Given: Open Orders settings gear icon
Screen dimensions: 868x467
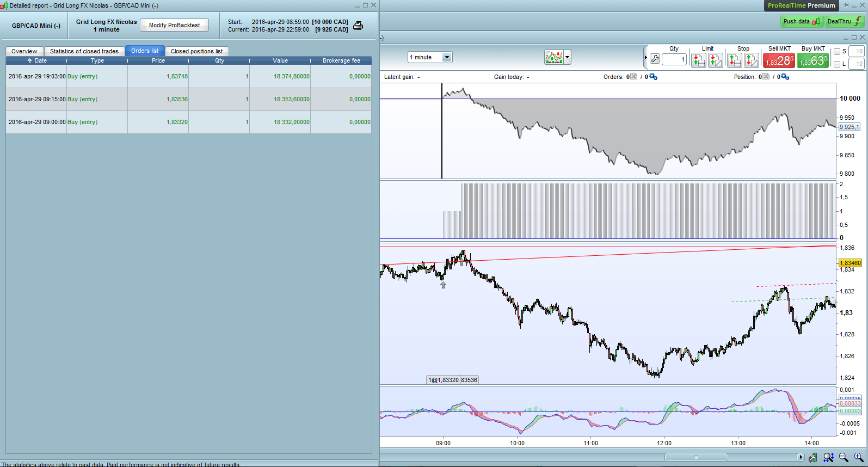Looking at the screenshot, I should 653,77.
